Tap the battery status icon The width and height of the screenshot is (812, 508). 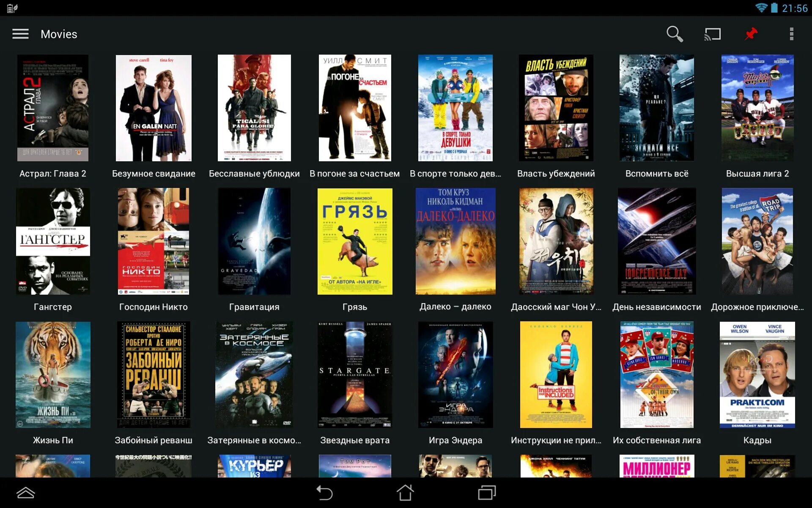point(774,8)
